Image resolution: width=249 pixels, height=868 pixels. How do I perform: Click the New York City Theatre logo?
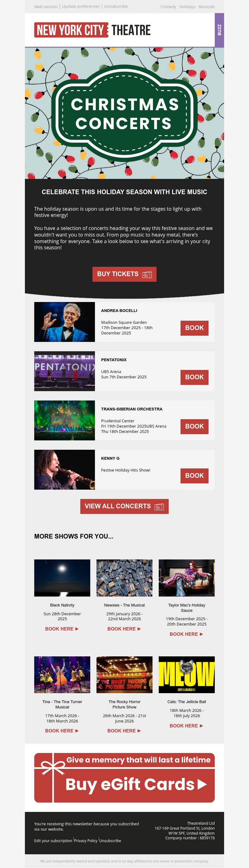click(x=92, y=30)
